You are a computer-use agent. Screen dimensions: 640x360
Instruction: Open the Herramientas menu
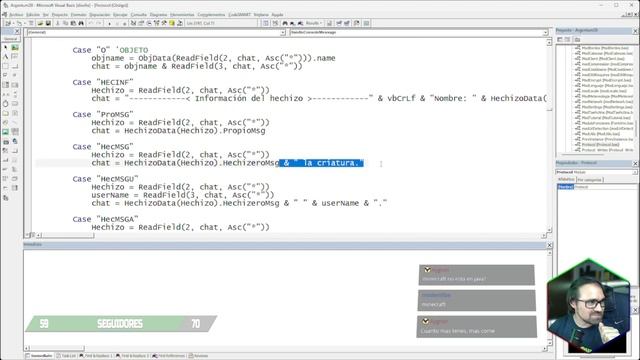coord(182,15)
